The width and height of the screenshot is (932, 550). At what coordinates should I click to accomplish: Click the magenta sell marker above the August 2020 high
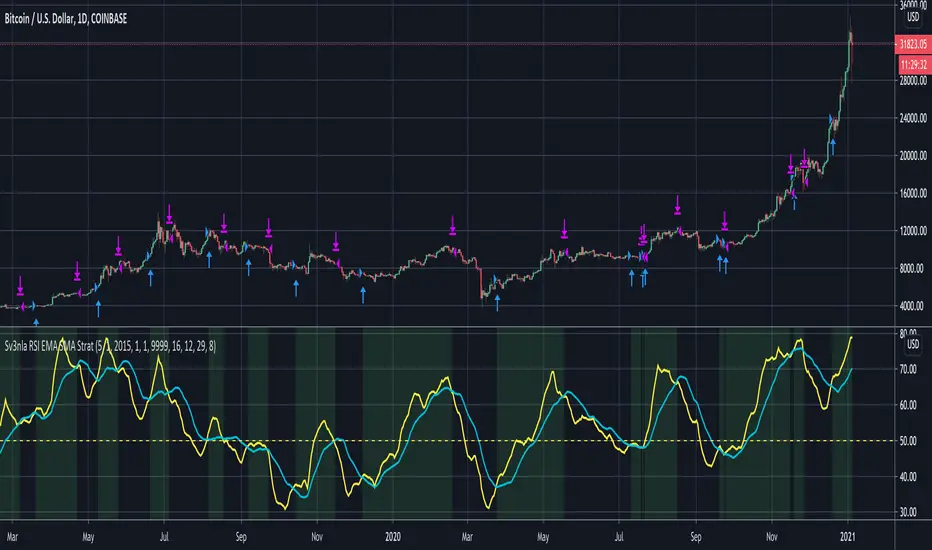(x=679, y=204)
